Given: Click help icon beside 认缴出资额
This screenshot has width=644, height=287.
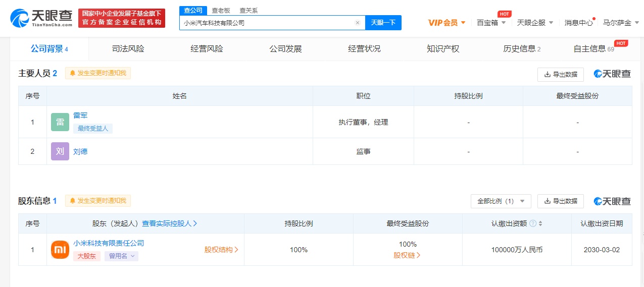Looking at the screenshot, I should (x=533, y=223).
